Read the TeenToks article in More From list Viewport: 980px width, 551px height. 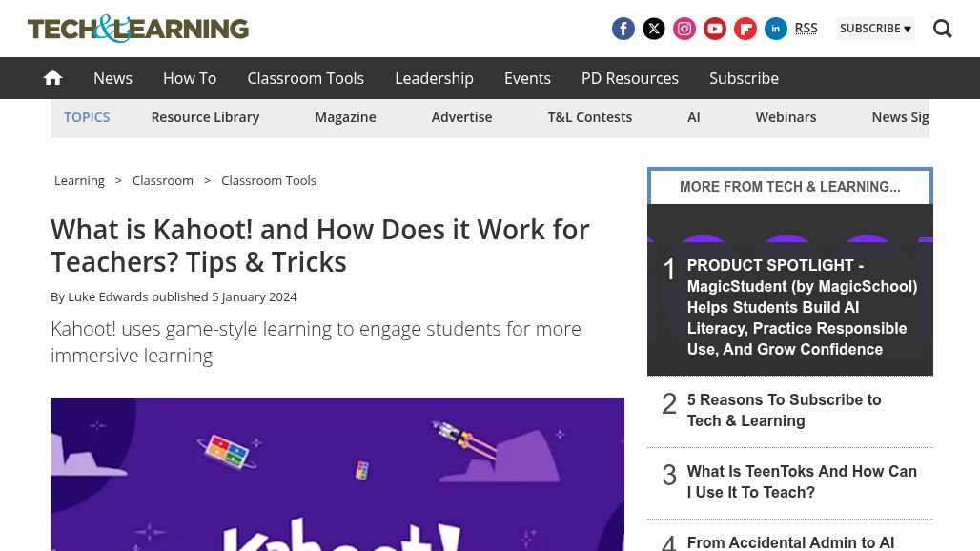(802, 481)
